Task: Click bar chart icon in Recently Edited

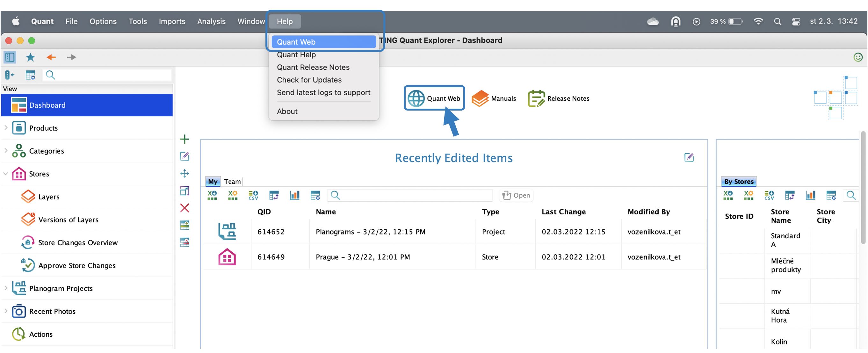Action: (295, 195)
